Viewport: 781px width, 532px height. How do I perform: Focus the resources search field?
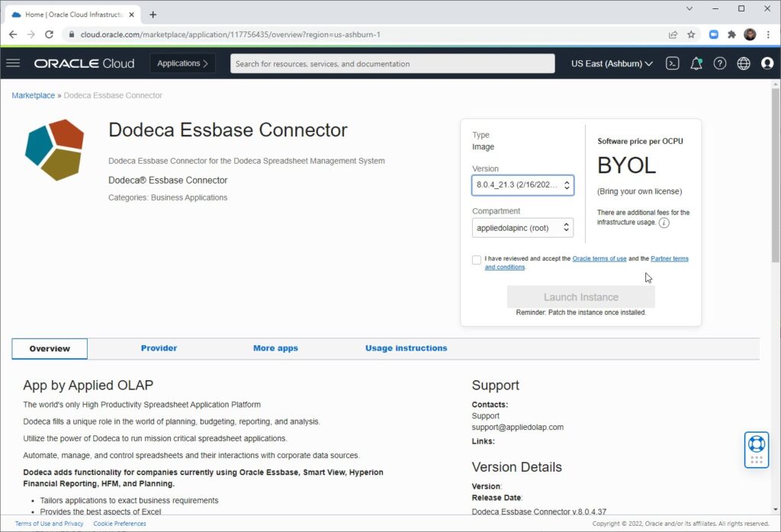(393, 64)
